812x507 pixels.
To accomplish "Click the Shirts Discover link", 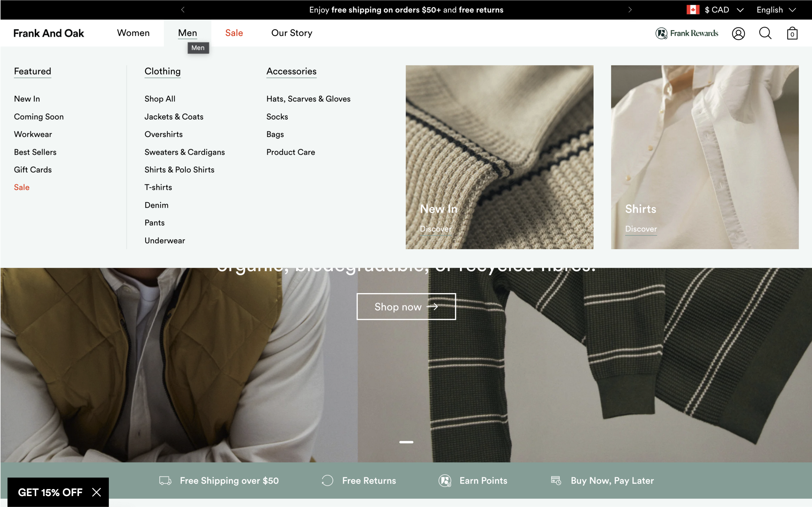I will (x=641, y=228).
